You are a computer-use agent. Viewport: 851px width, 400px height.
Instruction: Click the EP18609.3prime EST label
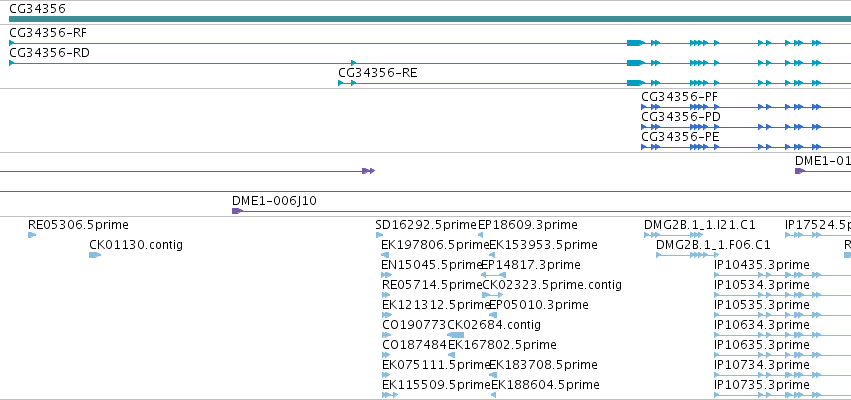coord(528,225)
